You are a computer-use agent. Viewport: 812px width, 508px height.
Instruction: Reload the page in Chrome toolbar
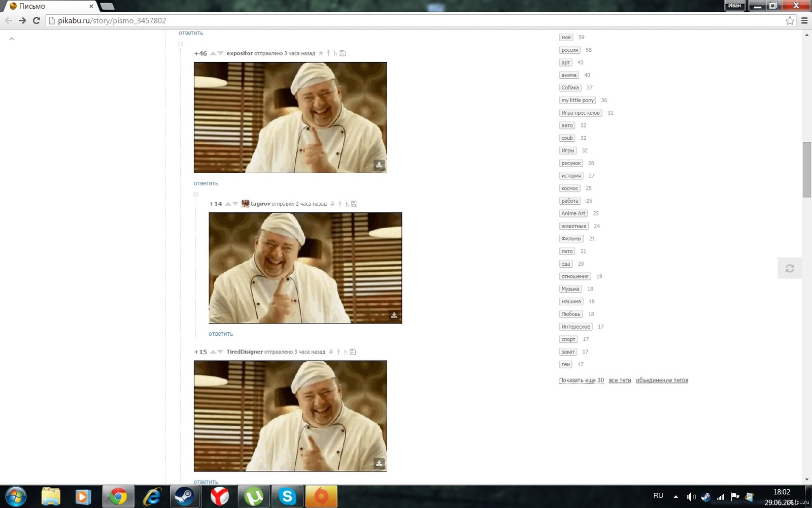tap(36, 20)
